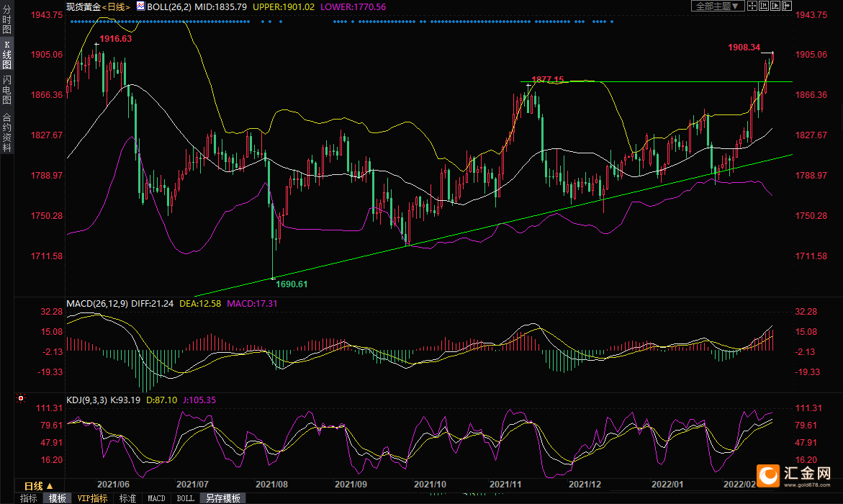Click the right-axis 1750.28 price label
Image resolution: width=843 pixels, height=504 pixels.
tap(811, 216)
